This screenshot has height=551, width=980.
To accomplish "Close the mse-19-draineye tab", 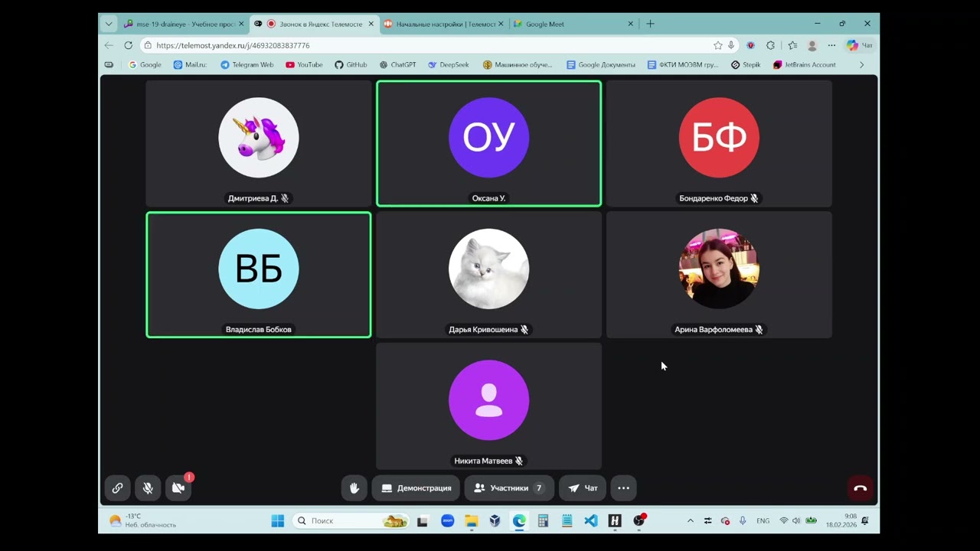I will (x=241, y=24).
